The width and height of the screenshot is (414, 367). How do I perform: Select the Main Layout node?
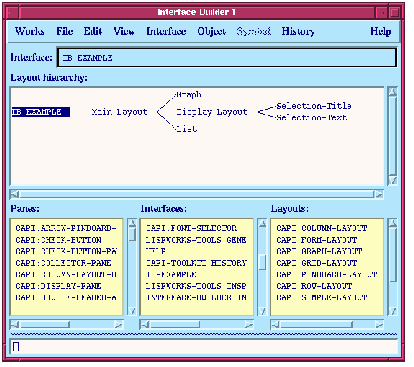pyautogui.click(x=119, y=112)
